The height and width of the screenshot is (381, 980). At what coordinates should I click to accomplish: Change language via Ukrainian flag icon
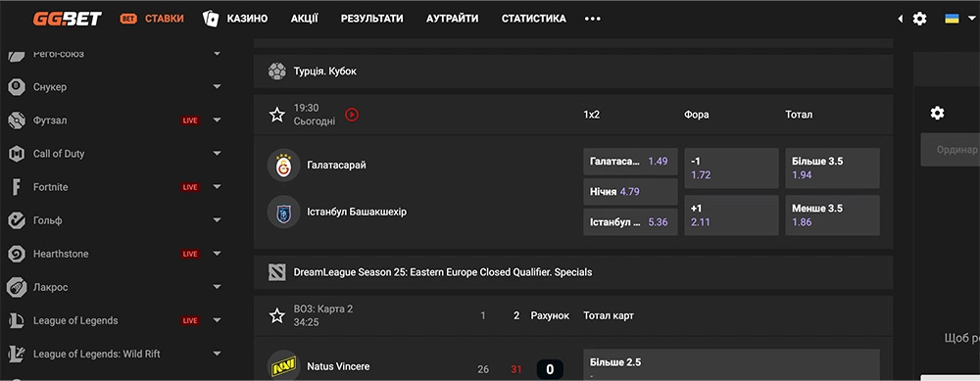click(x=952, y=19)
